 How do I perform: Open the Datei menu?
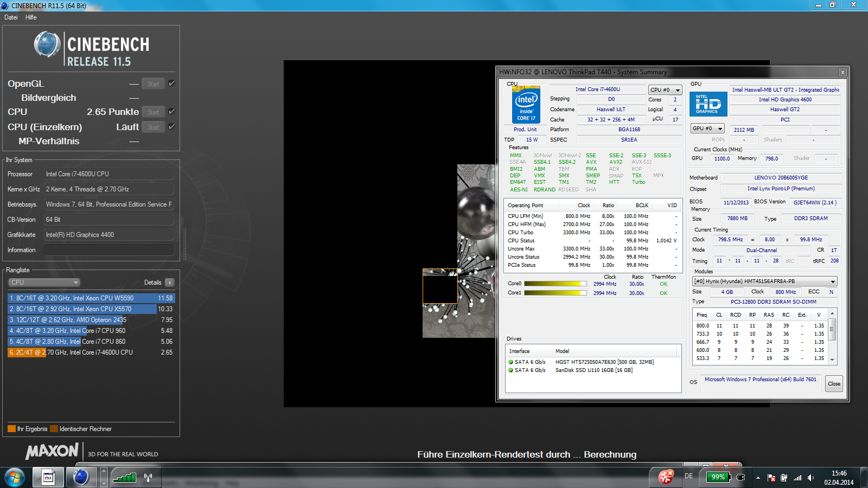[x=11, y=17]
